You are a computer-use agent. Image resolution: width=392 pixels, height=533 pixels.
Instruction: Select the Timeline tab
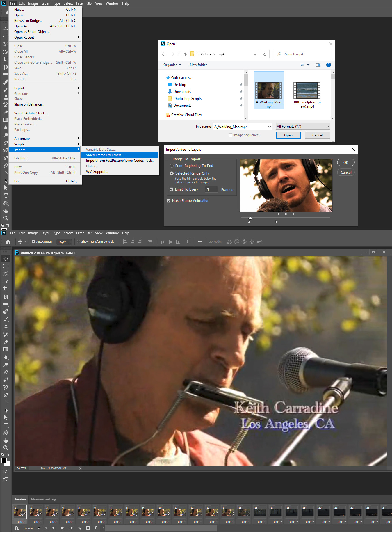click(20, 499)
